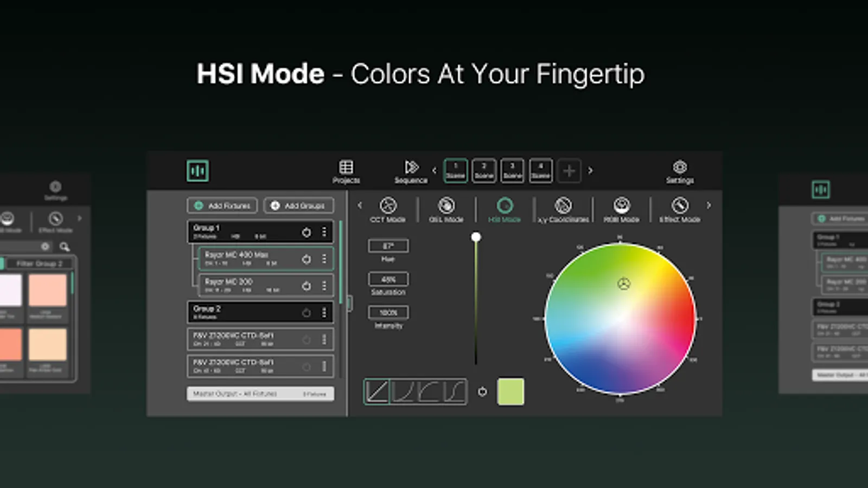This screenshot has height=488, width=868.
Task: Add a new scene with plus button
Action: [x=569, y=171]
